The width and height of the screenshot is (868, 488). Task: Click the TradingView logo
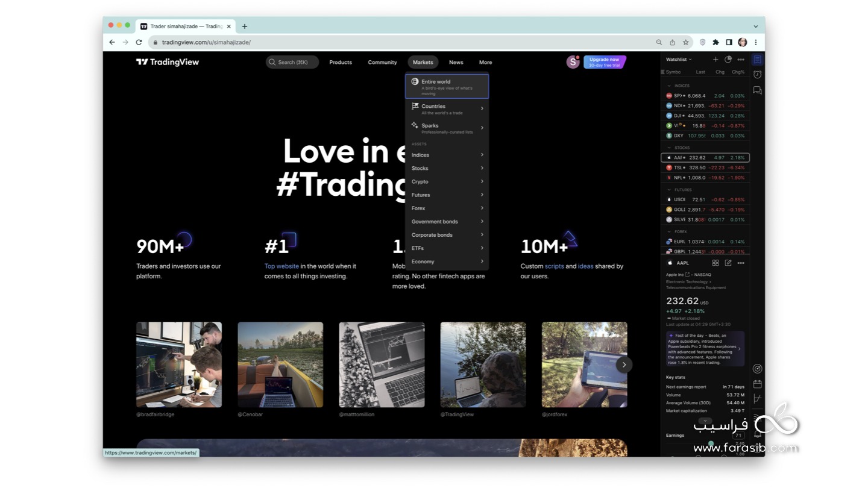coord(168,62)
